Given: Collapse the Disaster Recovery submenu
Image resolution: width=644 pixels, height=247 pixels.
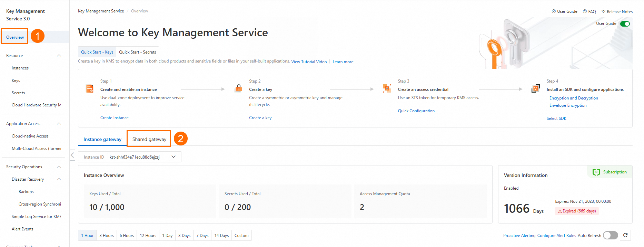Looking at the screenshot, I should pyautogui.click(x=59, y=179).
